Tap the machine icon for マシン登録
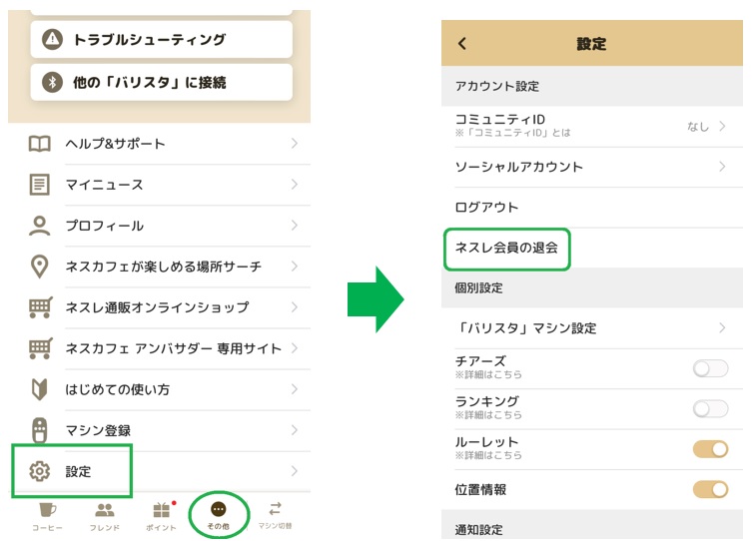 (x=40, y=430)
